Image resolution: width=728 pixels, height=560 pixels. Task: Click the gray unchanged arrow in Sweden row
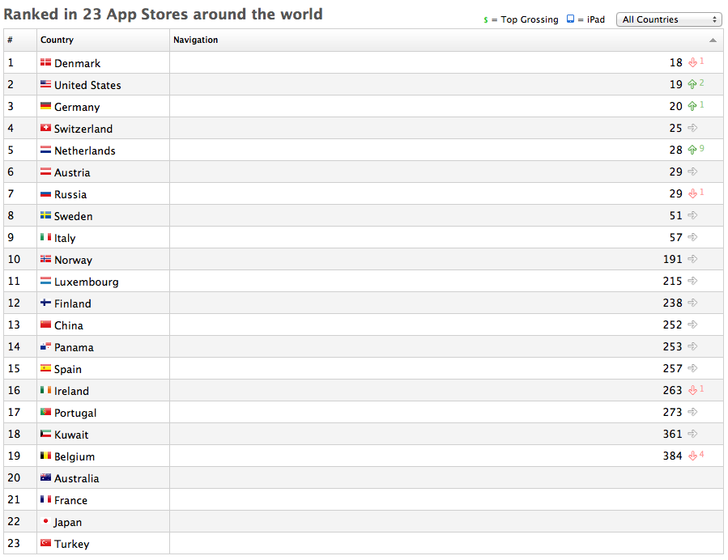[x=692, y=216]
